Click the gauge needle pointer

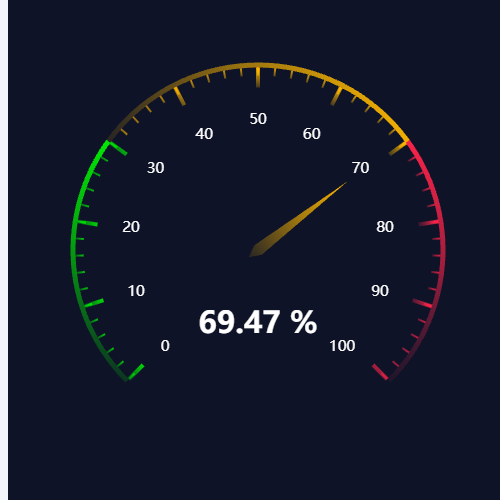point(298,220)
